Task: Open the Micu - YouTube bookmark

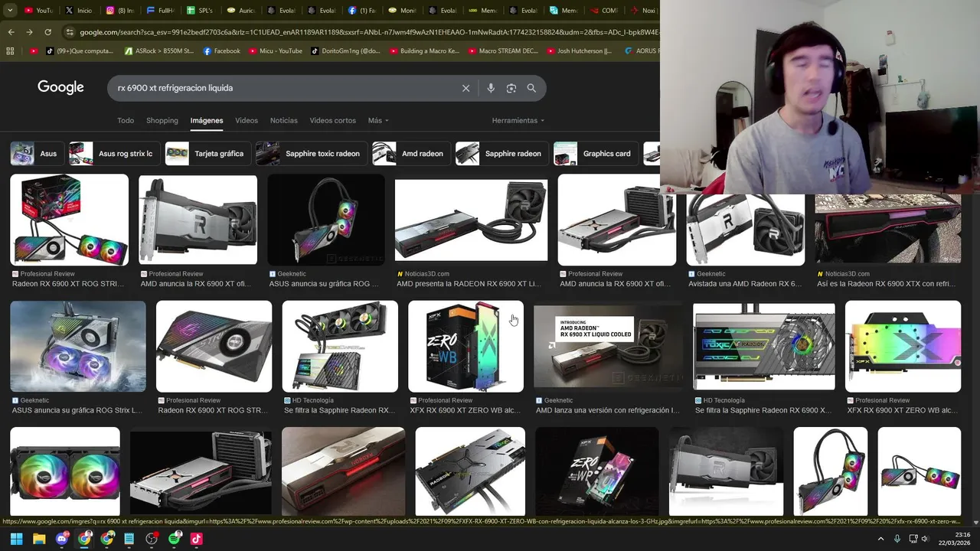Action: coord(276,51)
